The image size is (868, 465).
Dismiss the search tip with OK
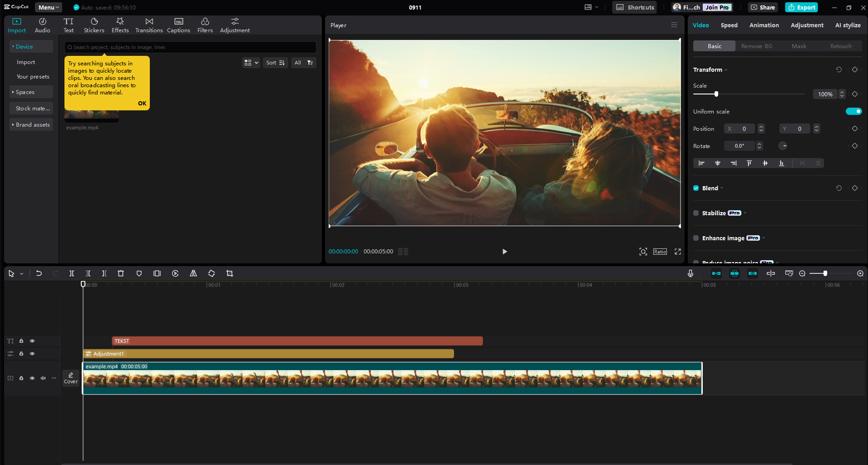[x=142, y=104]
